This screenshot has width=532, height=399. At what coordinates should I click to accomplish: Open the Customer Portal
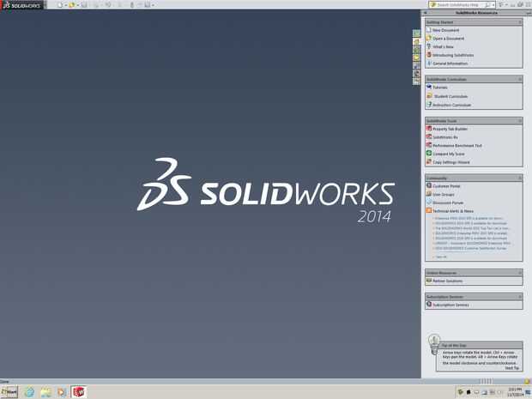pyautogui.click(x=446, y=186)
